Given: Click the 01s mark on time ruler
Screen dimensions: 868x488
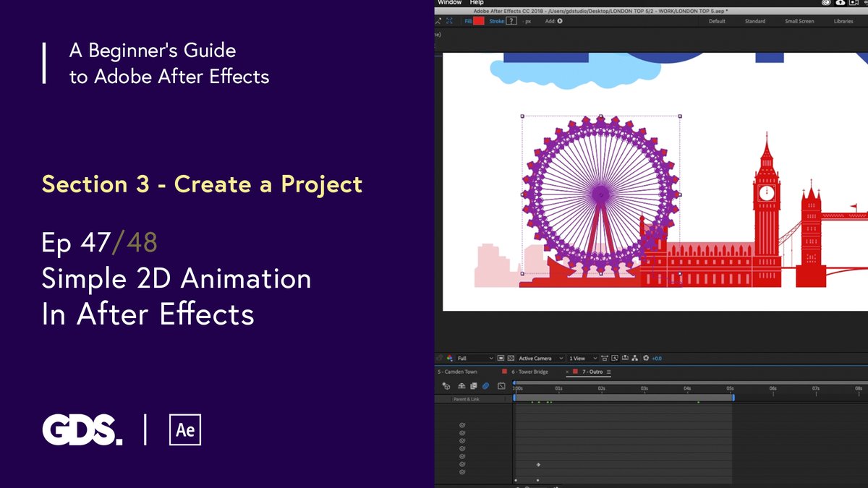Looking at the screenshot, I should pos(558,389).
